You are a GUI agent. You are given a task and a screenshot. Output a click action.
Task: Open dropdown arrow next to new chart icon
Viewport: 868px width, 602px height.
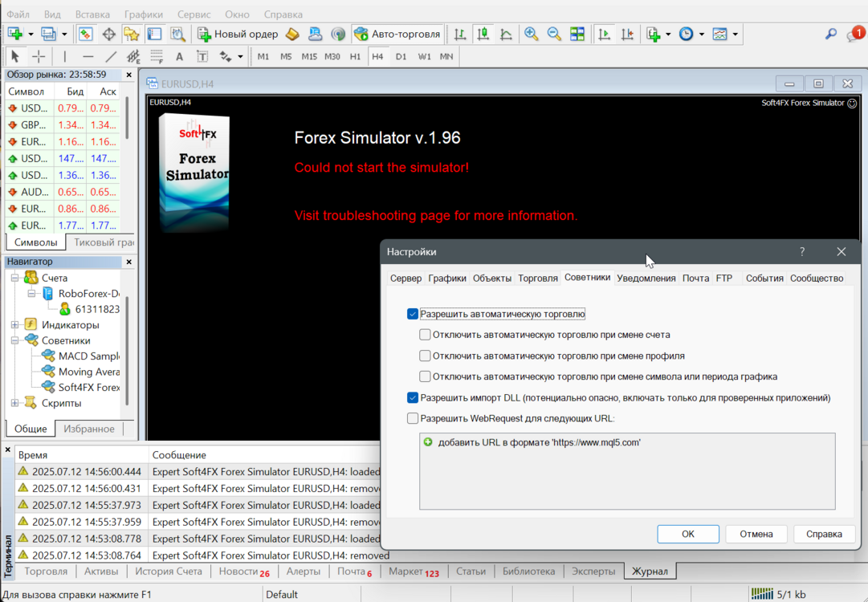coord(31,35)
